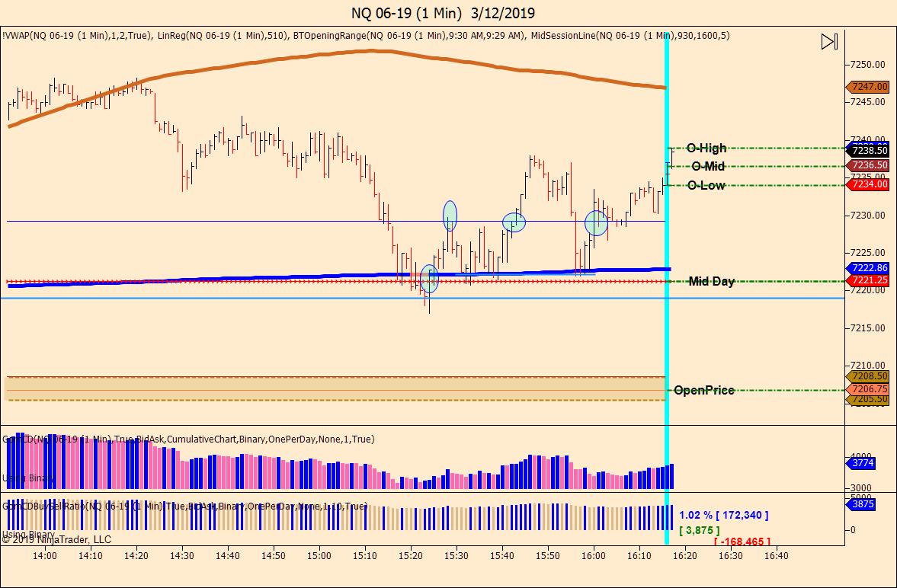Select the 7236.50 price marker

tap(867, 165)
